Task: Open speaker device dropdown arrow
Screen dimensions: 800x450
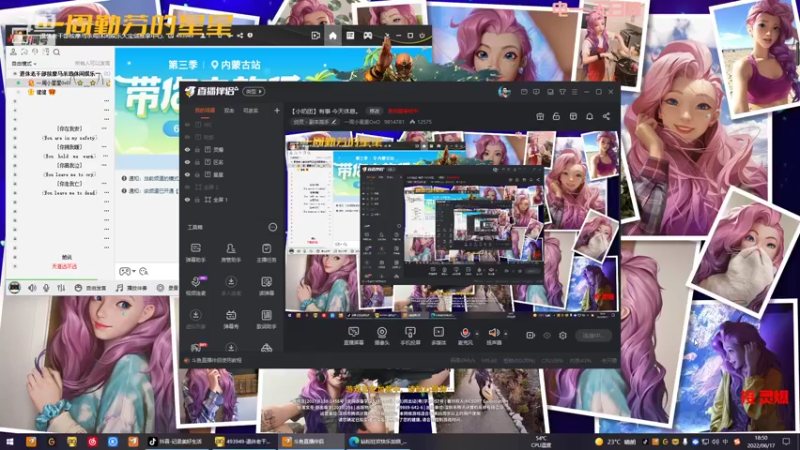Action: coord(506,334)
